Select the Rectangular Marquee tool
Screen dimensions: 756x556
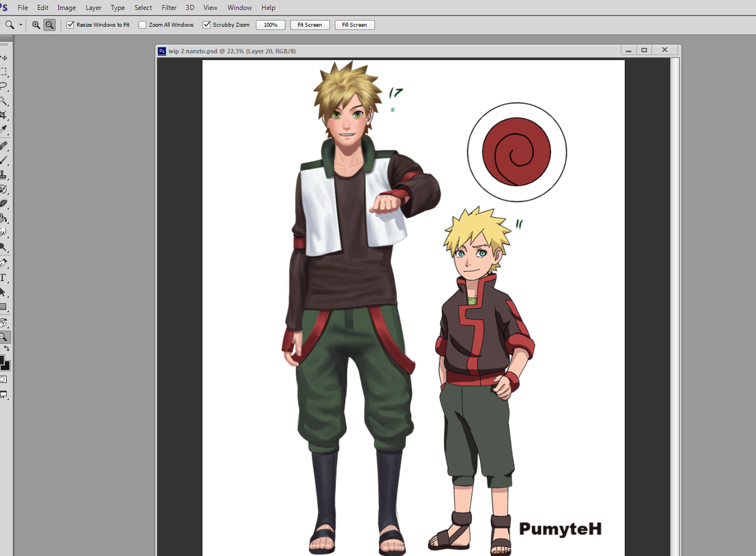(4, 72)
